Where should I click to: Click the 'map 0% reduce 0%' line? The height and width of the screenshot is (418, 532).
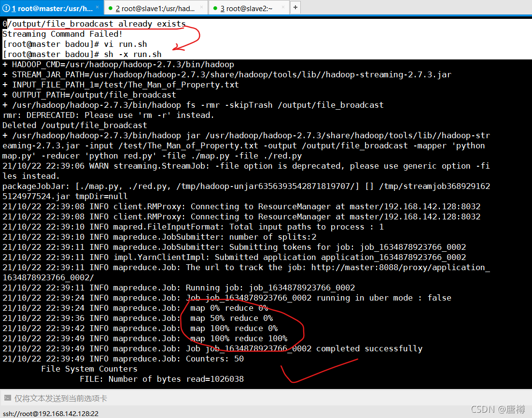(135, 308)
